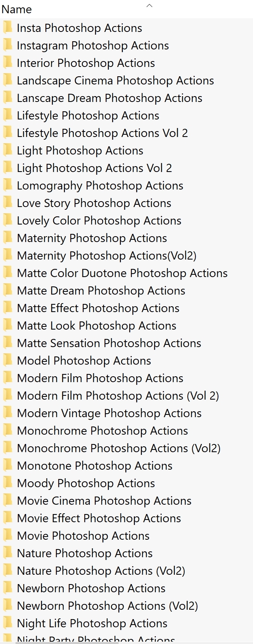Select Landscape Cinema Photoshop Actions folder name
This screenshot has height=644, width=253.
pyautogui.click(x=115, y=81)
